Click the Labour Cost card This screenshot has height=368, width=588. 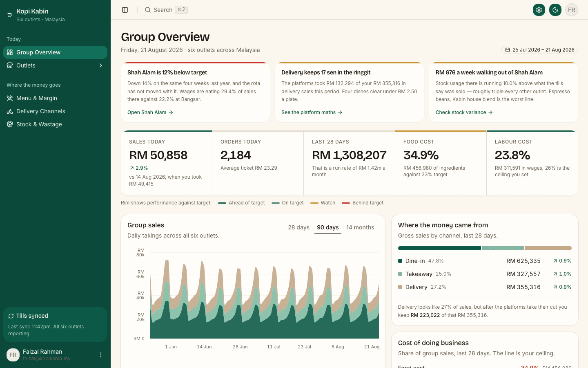click(x=532, y=163)
